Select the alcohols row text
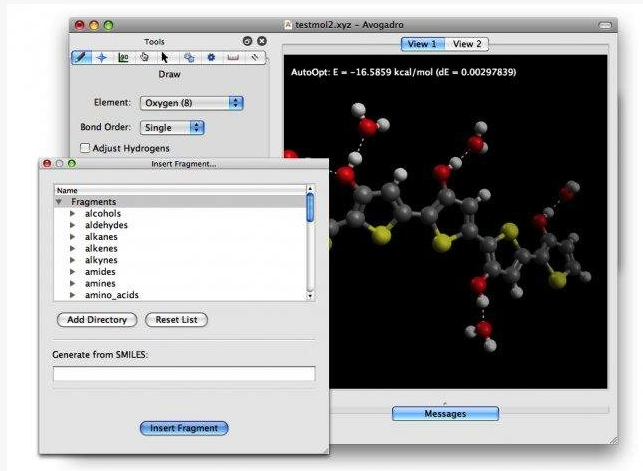643x471 pixels. pos(103,214)
